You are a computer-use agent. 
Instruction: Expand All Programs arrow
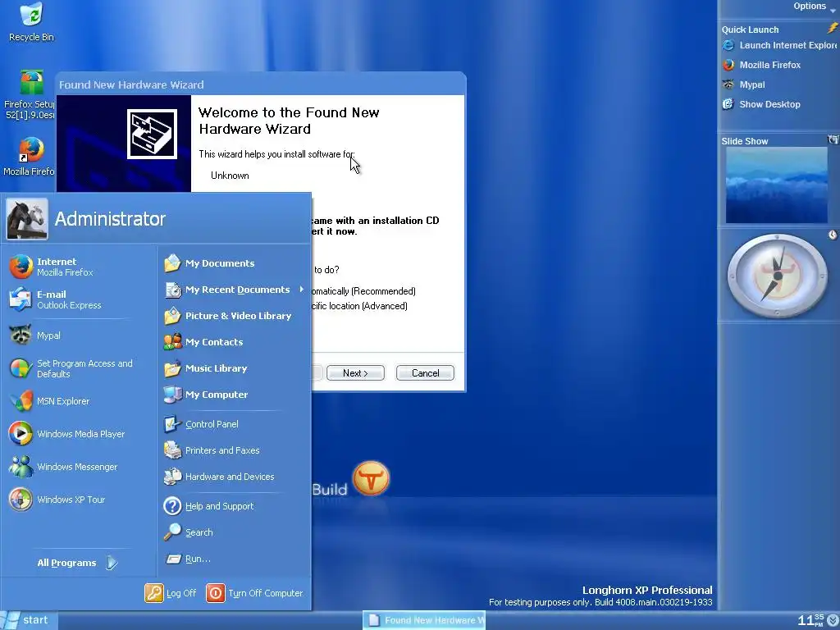coord(112,563)
